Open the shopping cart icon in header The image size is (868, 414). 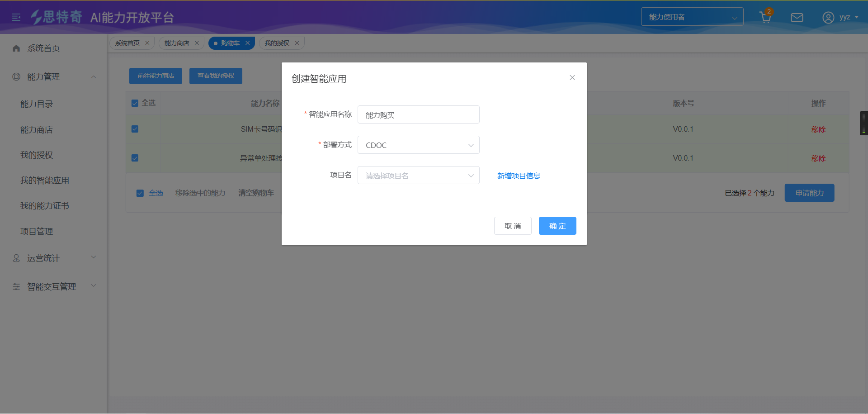[x=765, y=17]
